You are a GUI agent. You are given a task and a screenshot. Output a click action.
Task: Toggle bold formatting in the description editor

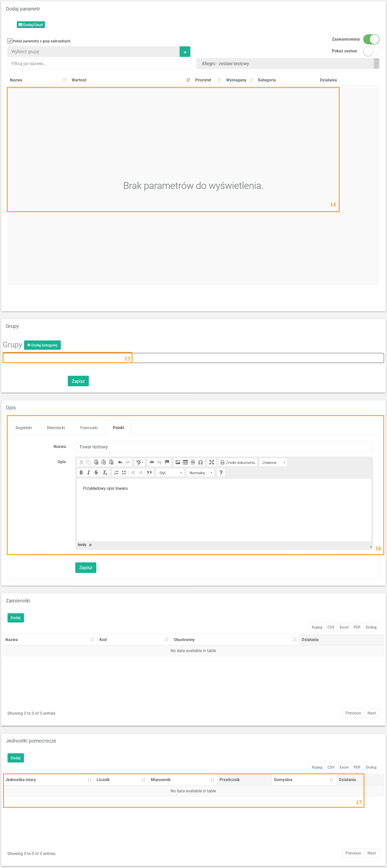[x=81, y=472]
